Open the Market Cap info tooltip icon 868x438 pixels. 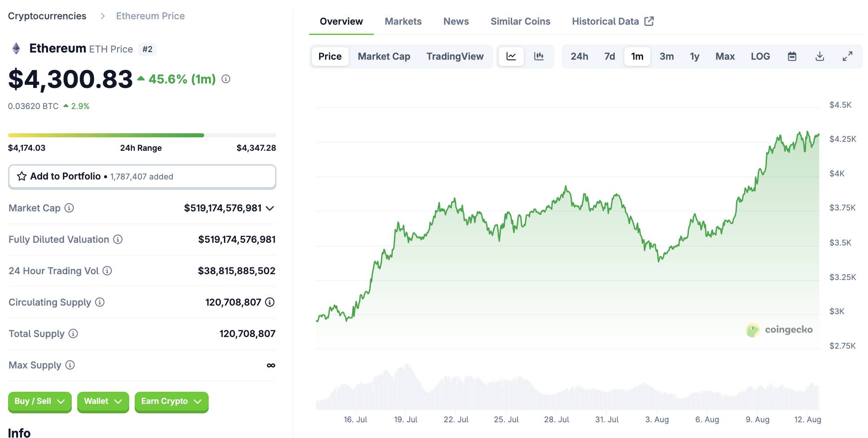tap(69, 208)
